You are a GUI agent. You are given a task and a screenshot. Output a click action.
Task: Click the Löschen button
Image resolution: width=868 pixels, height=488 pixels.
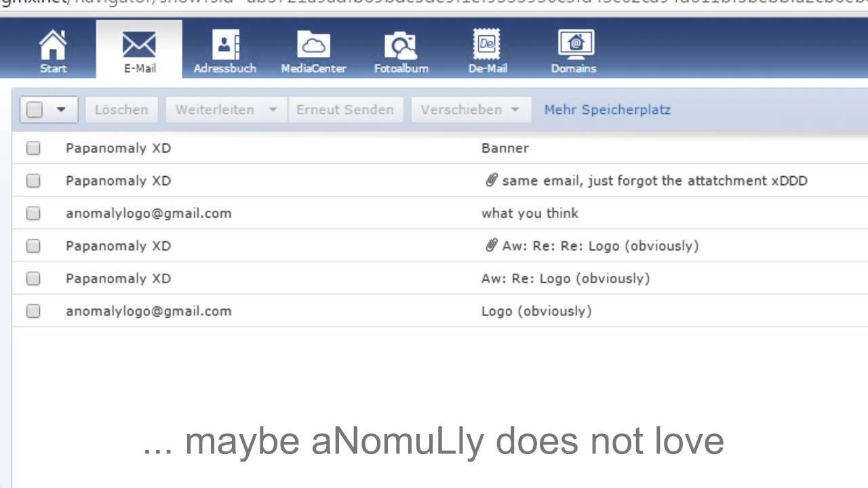tap(121, 110)
